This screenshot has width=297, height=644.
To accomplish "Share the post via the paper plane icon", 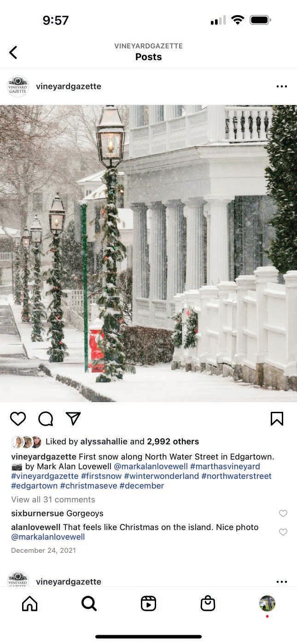I will pyautogui.click(x=73, y=418).
